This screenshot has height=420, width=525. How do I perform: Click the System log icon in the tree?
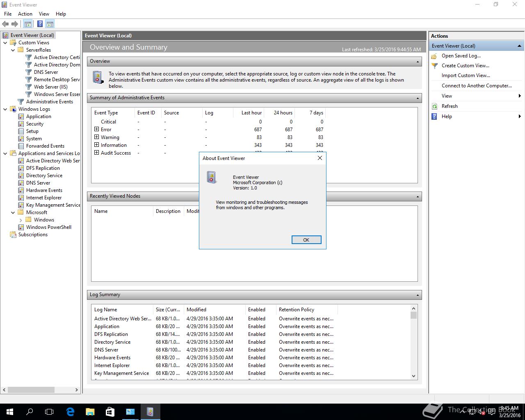click(x=21, y=139)
